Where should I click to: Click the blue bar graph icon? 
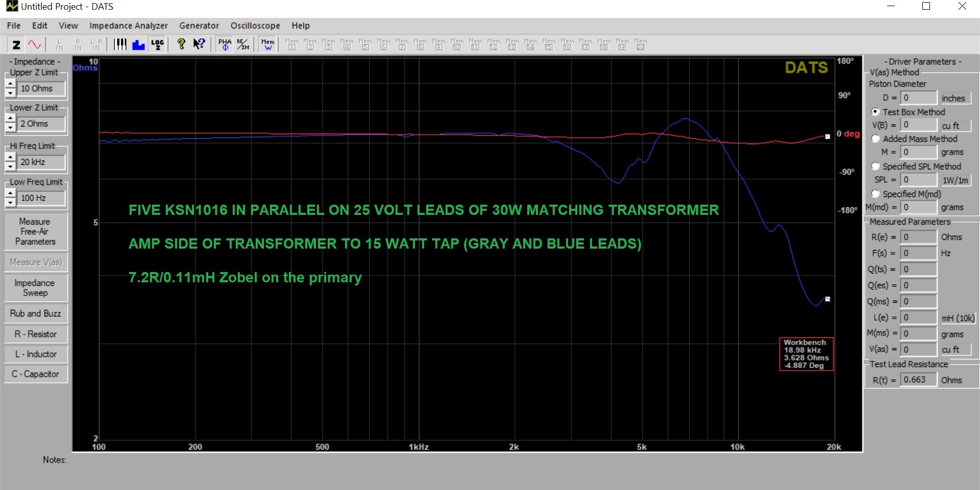click(138, 44)
